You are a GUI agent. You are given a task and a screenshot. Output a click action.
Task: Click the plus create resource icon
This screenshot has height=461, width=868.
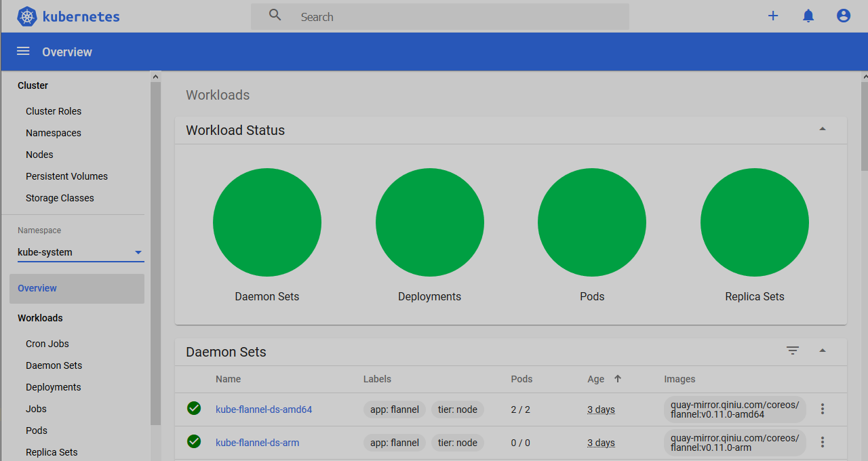click(x=773, y=16)
